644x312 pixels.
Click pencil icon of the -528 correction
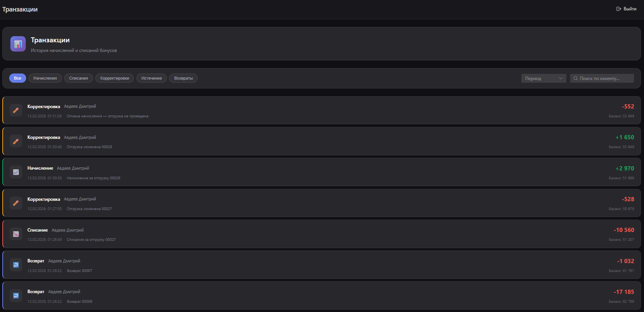(16, 203)
